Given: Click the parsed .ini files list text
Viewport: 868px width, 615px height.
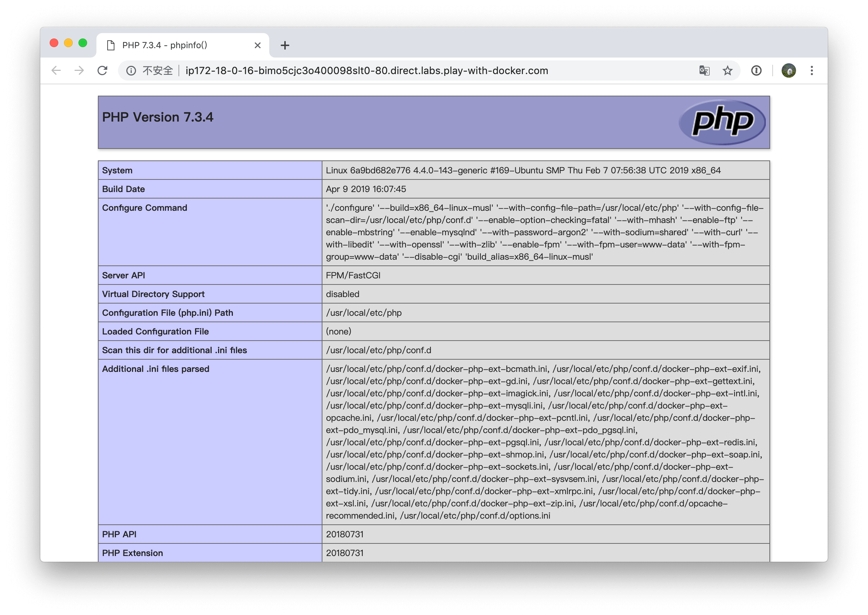Looking at the screenshot, I should pyautogui.click(x=544, y=442).
